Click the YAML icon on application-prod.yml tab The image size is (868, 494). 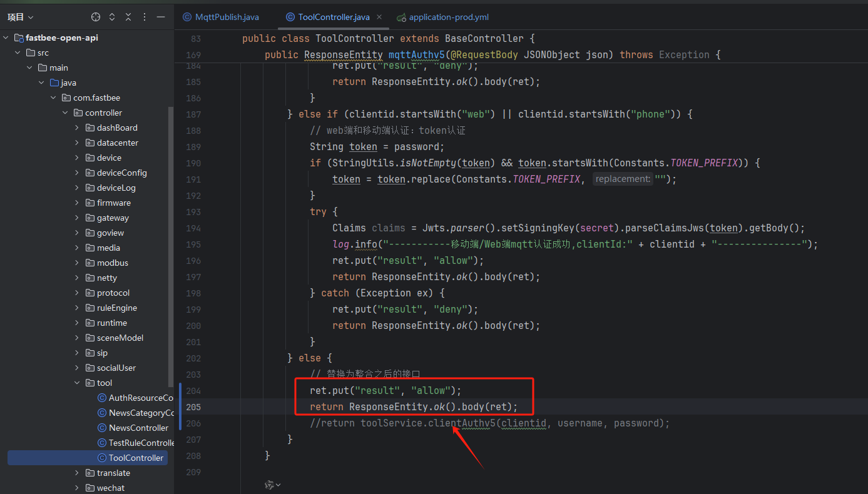(402, 18)
